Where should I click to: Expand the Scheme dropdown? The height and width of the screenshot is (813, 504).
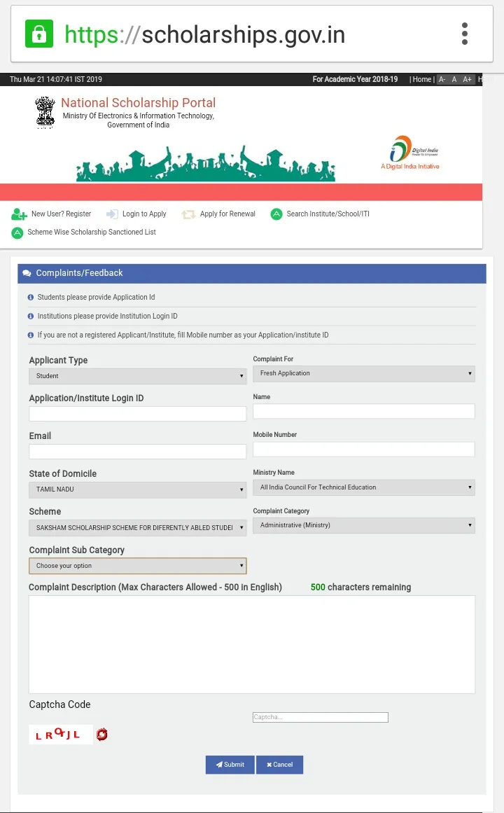pyautogui.click(x=137, y=528)
